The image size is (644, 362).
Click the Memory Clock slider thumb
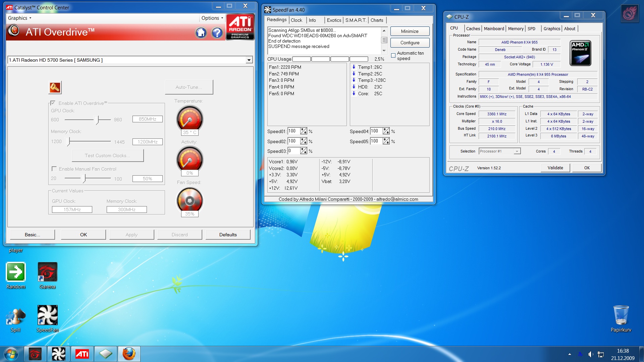click(x=68, y=142)
